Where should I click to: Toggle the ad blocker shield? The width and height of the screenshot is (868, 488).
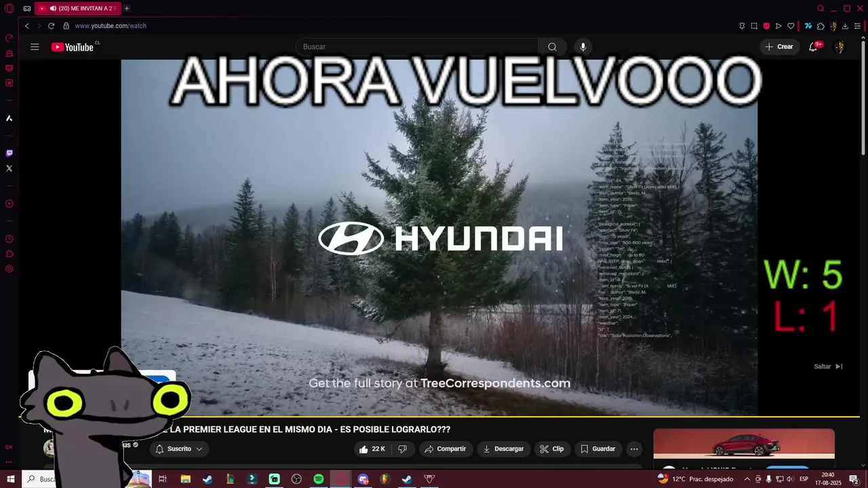[x=766, y=26]
